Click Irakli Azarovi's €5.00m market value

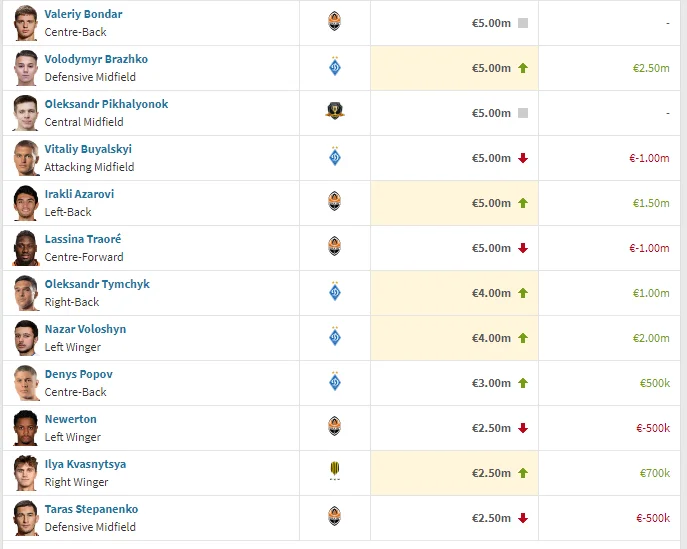pyautogui.click(x=491, y=203)
